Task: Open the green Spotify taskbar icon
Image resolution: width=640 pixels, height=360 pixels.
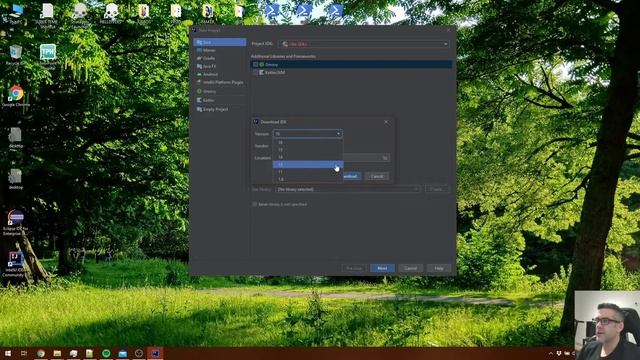Action: point(106,353)
